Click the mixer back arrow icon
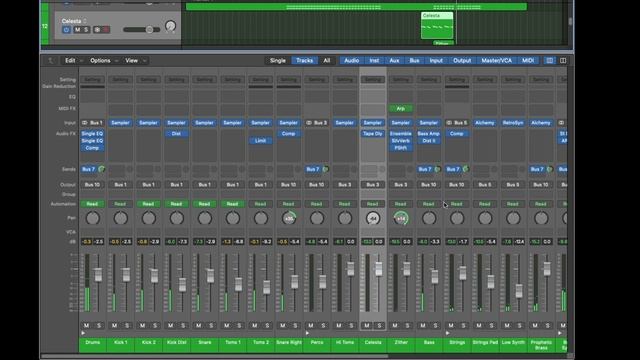640x360 pixels. point(51,60)
